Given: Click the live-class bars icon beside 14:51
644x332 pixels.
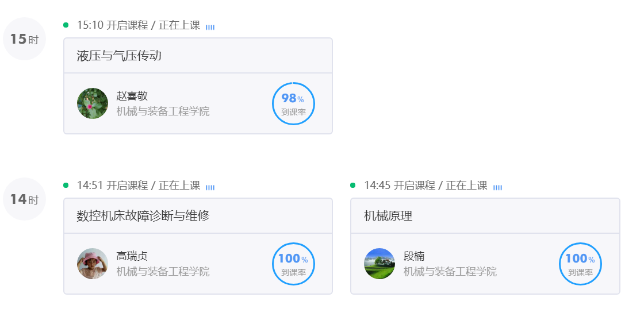Looking at the screenshot, I should [x=210, y=187].
